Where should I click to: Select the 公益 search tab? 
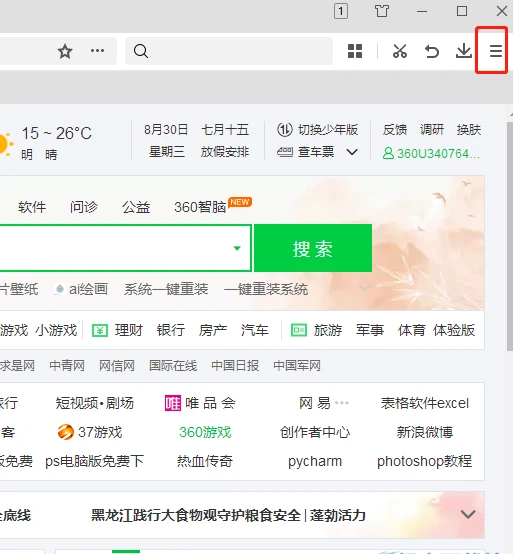[136, 207]
